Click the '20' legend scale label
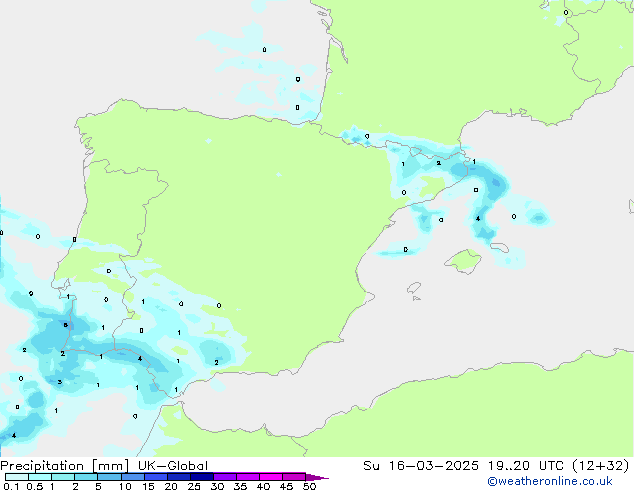Screen dimensions: 634x490 [171, 486]
